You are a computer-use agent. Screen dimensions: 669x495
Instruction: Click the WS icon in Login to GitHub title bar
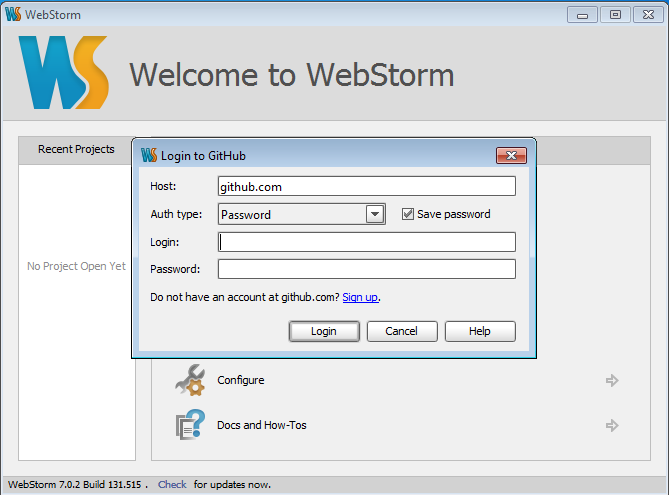click(x=149, y=155)
